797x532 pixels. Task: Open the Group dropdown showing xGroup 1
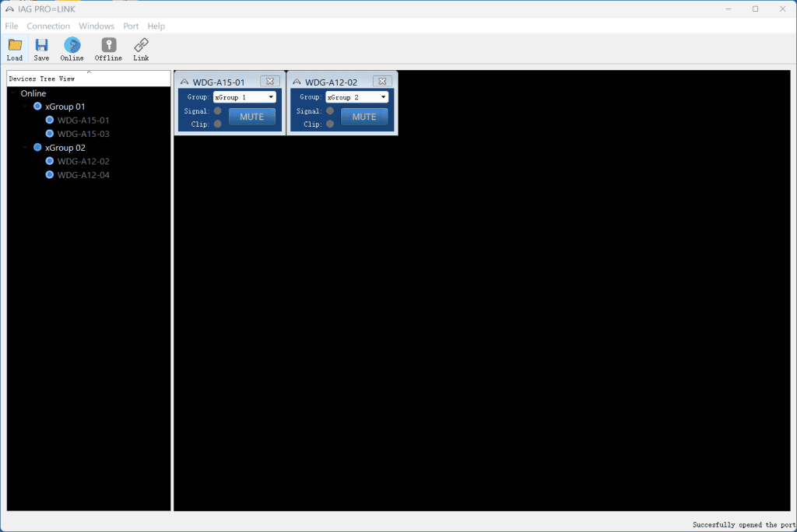pos(244,97)
